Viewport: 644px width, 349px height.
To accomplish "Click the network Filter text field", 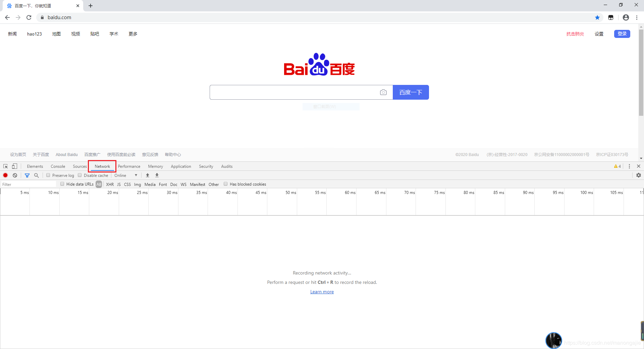I will (x=29, y=184).
